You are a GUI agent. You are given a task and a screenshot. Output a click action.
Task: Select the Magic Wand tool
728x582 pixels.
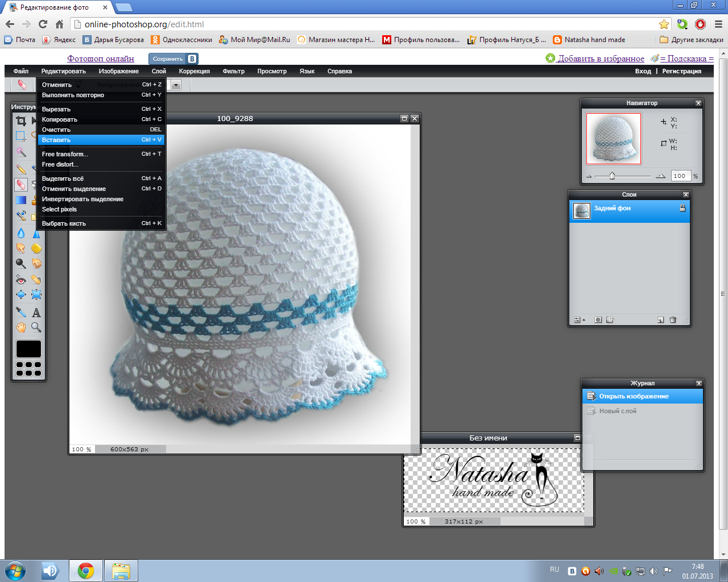[x=21, y=152]
